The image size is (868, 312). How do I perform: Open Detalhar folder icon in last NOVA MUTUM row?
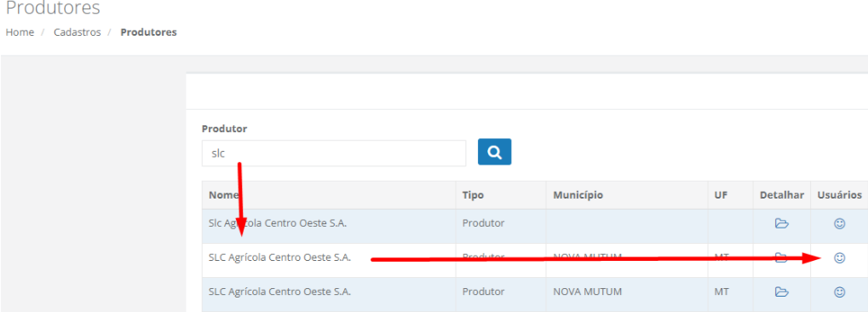782,292
